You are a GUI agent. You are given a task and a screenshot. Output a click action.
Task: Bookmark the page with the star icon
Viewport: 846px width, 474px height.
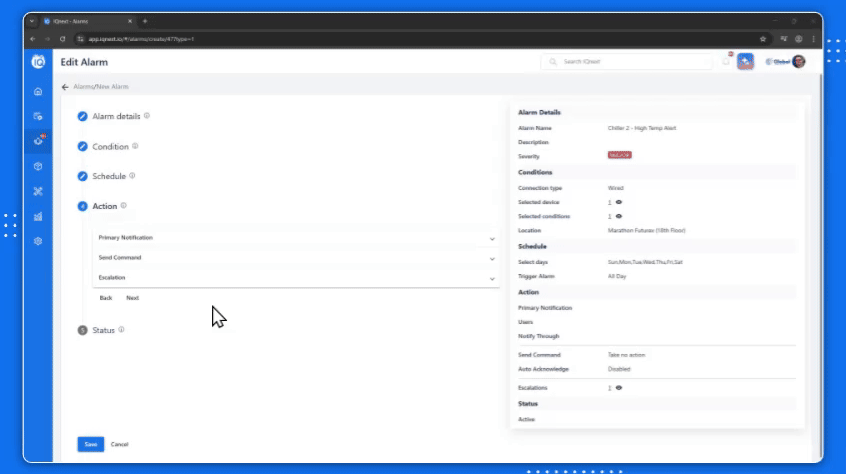[763, 39]
